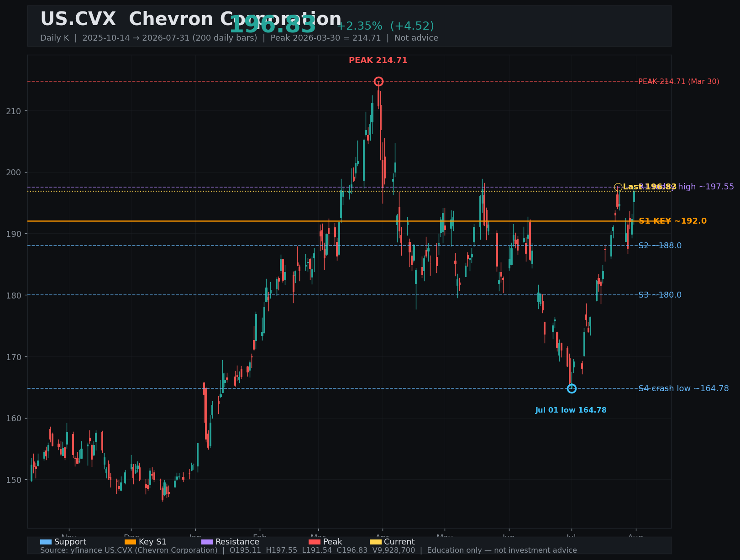Viewport: 740px width, 560px height.
Task: Click the "high ~197.55" resistance label
Action: [x=706, y=187]
